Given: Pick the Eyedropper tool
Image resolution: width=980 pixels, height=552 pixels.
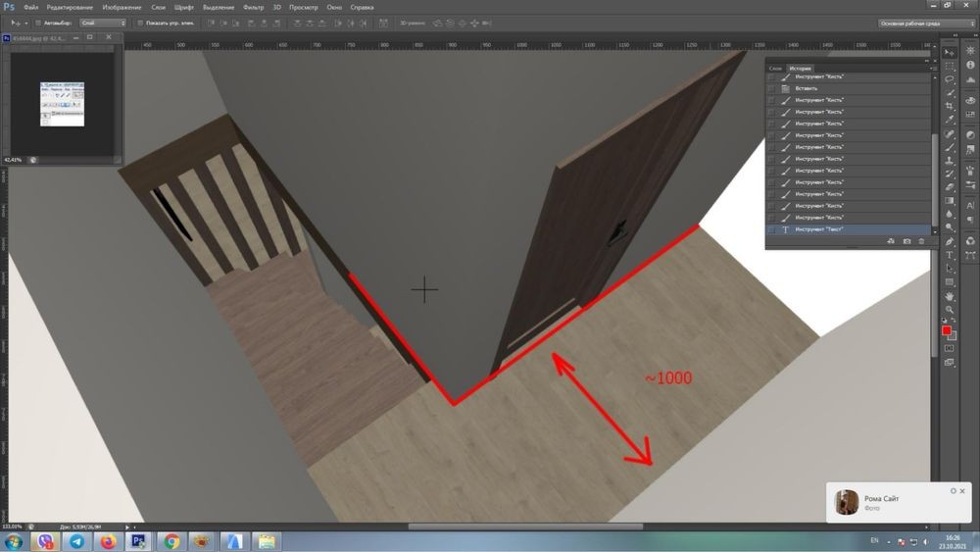Looking at the screenshot, I should 950,120.
